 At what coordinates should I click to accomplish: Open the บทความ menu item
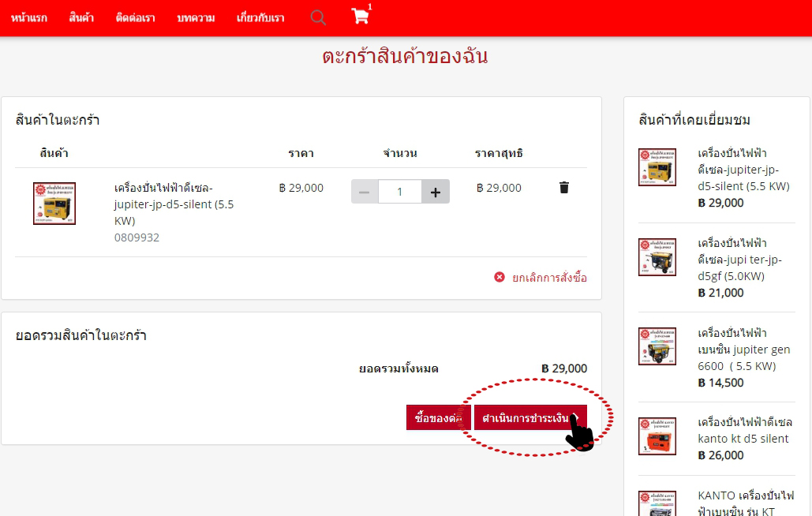[x=196, y=18]
